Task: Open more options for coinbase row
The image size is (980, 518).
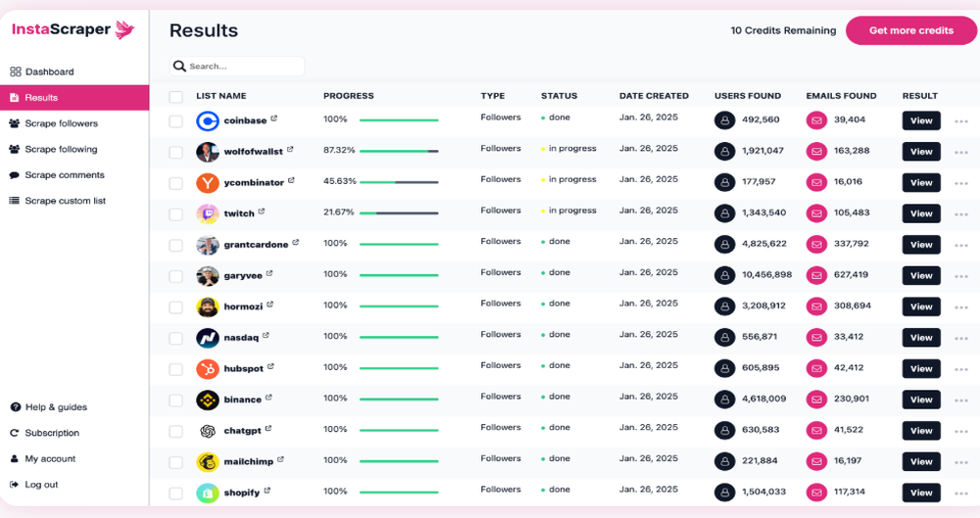Action: [961, 121]
